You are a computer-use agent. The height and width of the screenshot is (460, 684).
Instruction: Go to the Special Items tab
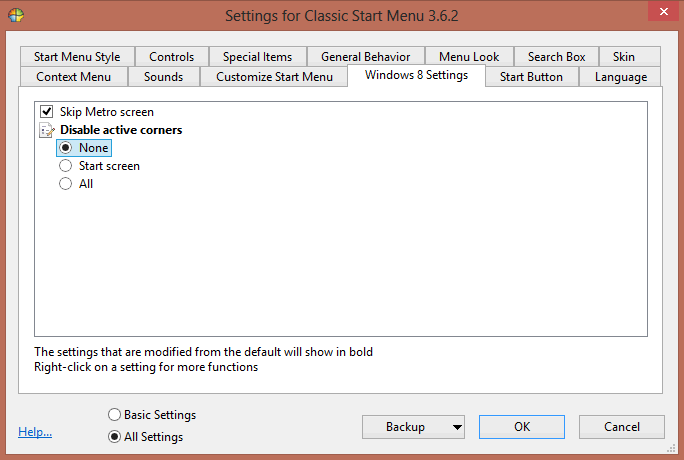pyautogui.click(x=257, y=57)
